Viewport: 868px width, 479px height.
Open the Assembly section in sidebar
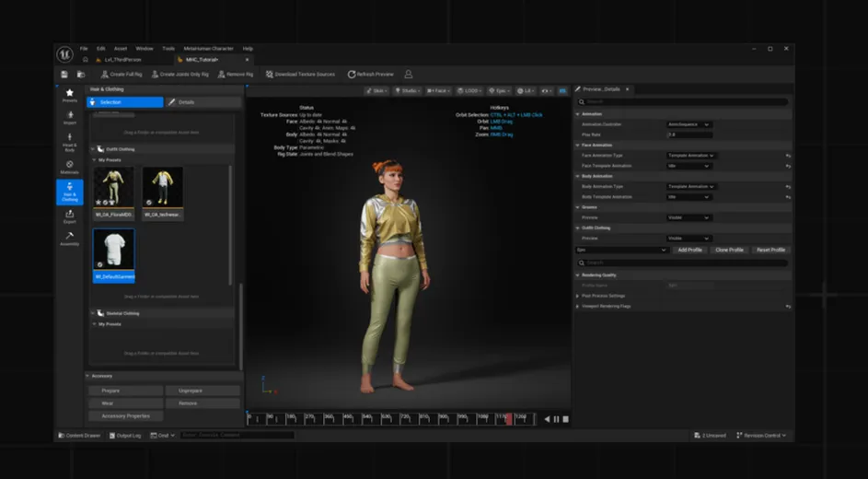70,239
